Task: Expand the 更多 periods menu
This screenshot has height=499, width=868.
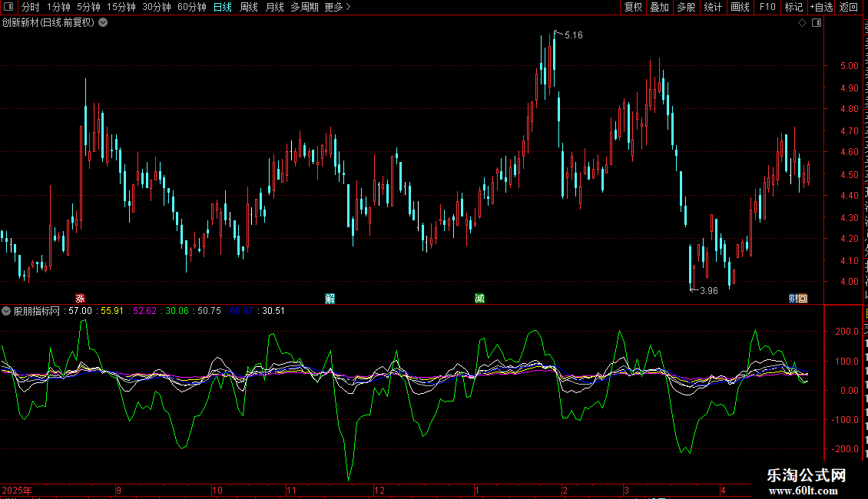Action: (338, 7)
